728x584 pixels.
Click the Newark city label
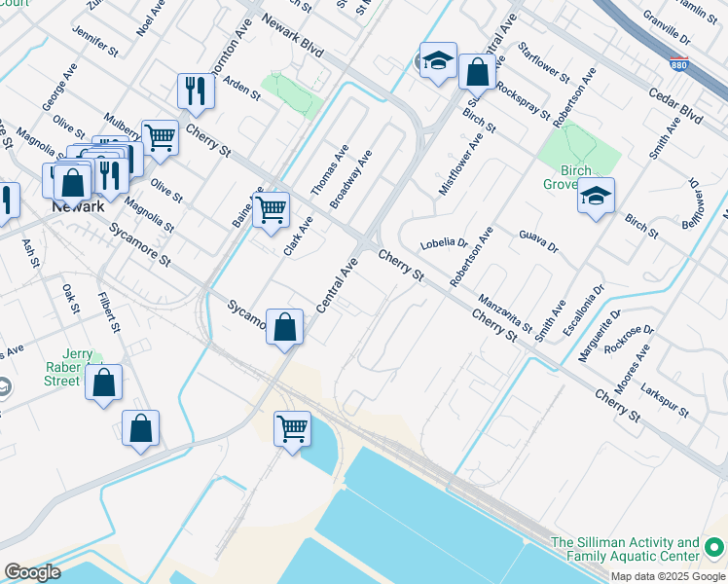(x=78, y=207)
